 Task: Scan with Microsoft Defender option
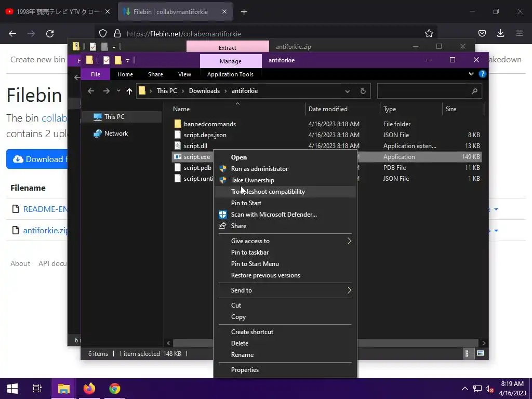point(274,215)
